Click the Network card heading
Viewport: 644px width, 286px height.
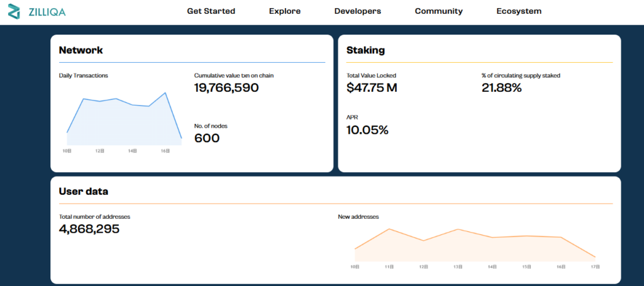[80, 50]
